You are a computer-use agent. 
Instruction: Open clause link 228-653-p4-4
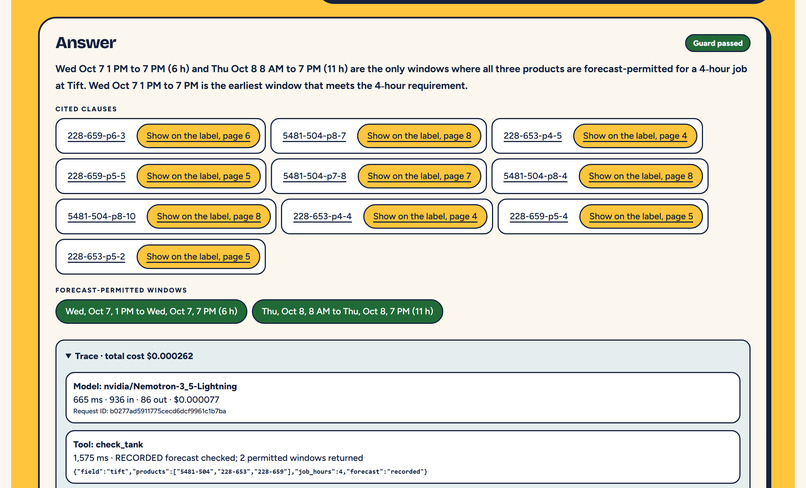click(322, 216)
